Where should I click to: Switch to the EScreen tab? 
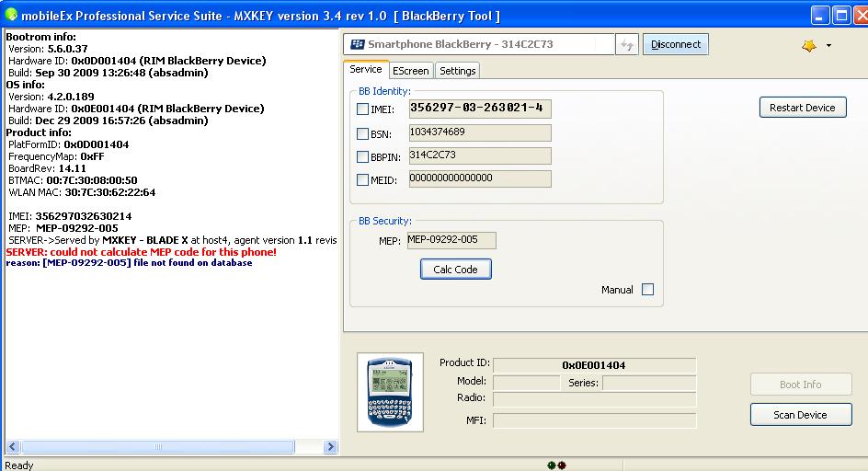click(x=411, y=71)
